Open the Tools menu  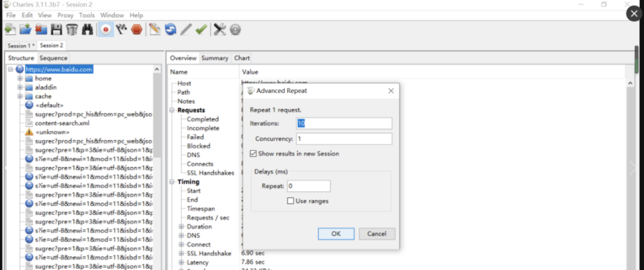[87, 15]
